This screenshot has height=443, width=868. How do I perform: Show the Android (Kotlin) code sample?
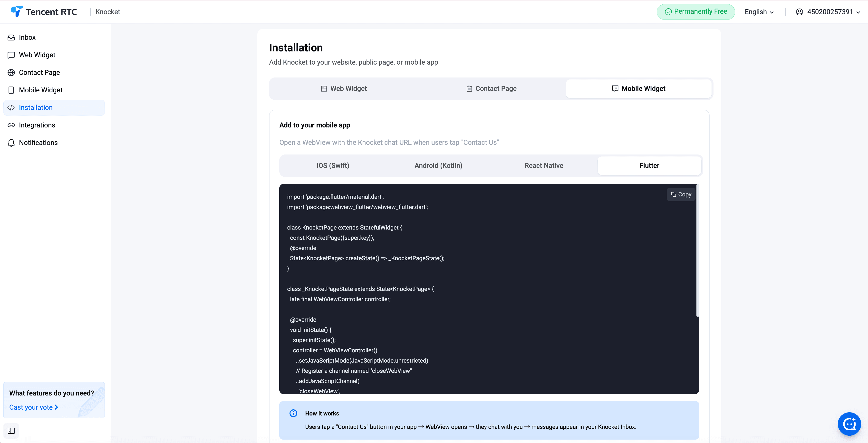pos(438,165)
